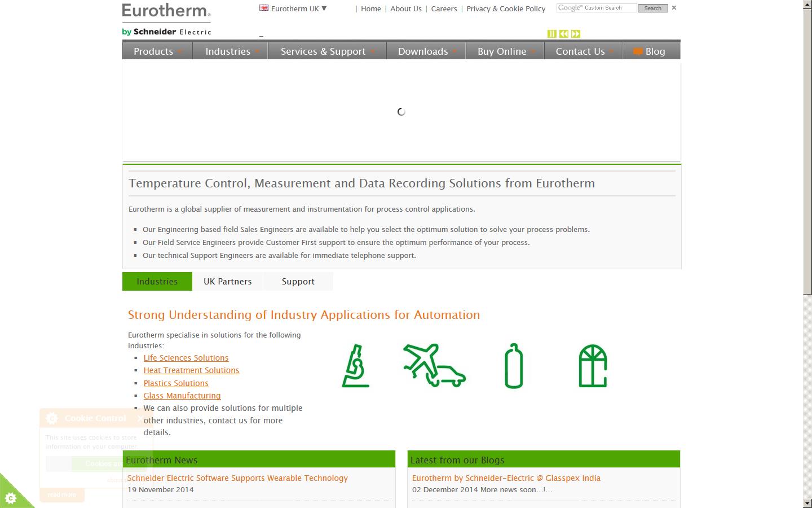The height and width of the screenshot is (508, 812).
Task: Click the orange speech bubble icon beside Blog
Action: coord(638,51)
